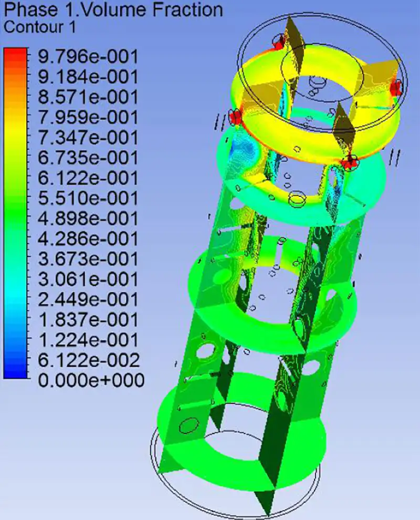
Task: Pick the legend value 4.898e-001
Action: 88,219
